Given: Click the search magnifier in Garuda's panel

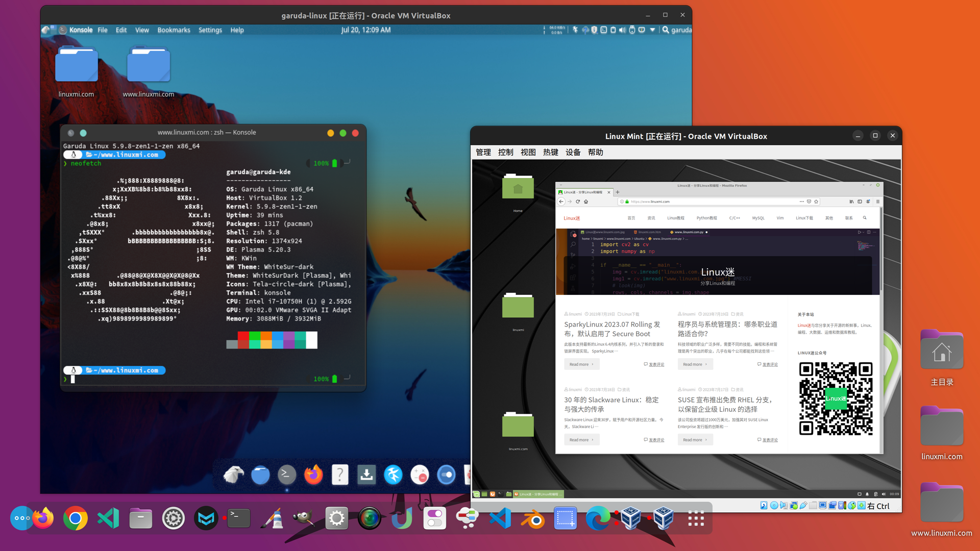Looking at the screenshot, I should click(666, 30).
